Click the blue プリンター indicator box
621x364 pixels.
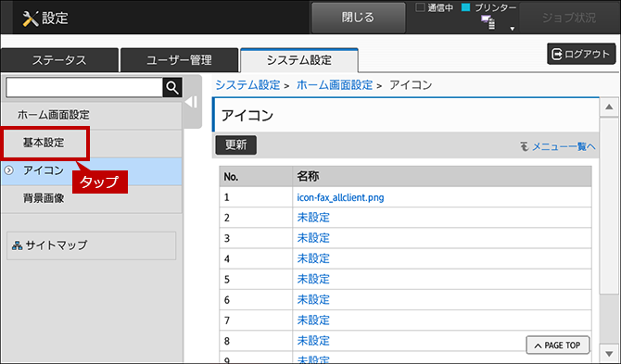tap(465, 7)
